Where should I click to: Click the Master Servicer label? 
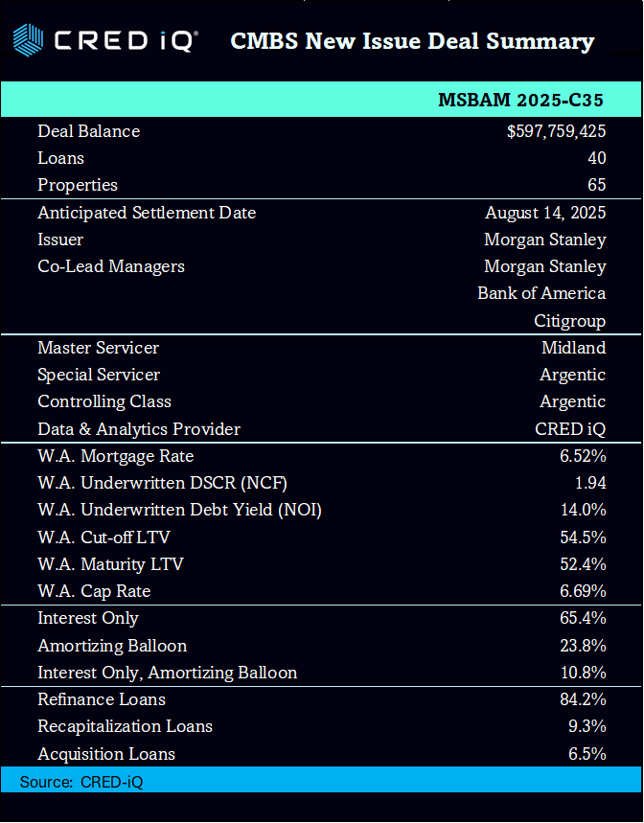[98, 348]
